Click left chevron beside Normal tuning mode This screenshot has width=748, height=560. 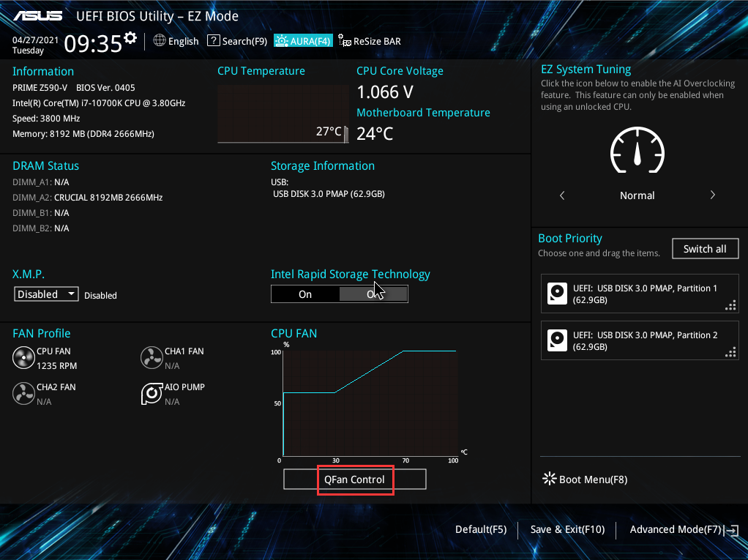coord(562,195)
